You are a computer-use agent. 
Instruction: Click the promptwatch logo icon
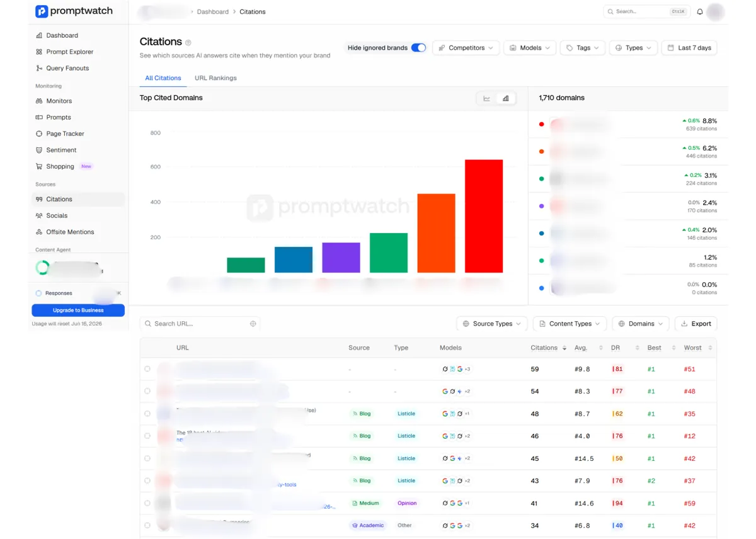pyautogui.click(x=42, y=11)
